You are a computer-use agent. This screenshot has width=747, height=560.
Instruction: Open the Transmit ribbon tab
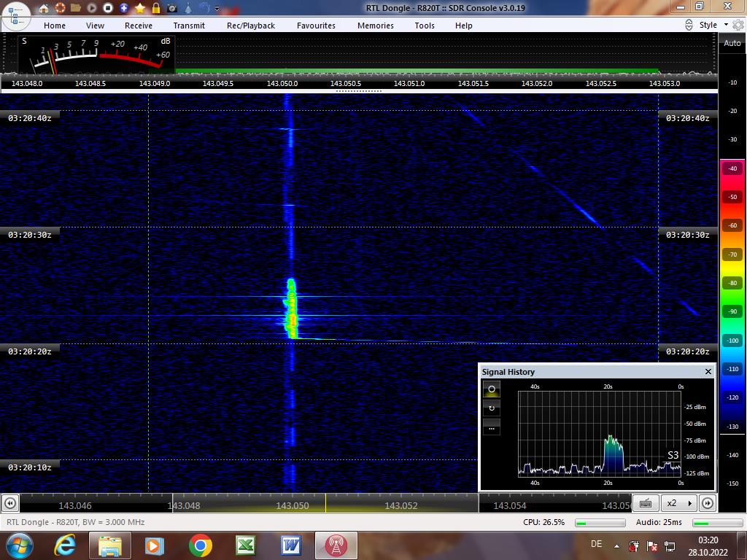[x=189, y=26]
